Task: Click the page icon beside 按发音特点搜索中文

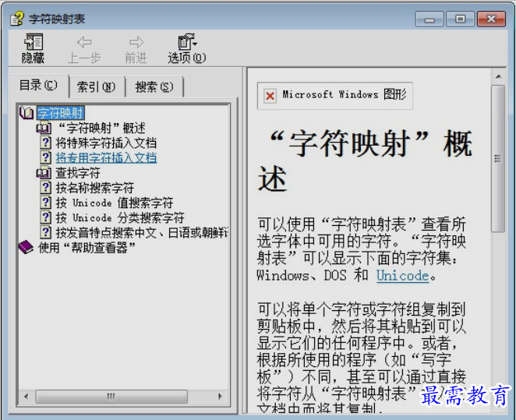Action: coord(45,232)
